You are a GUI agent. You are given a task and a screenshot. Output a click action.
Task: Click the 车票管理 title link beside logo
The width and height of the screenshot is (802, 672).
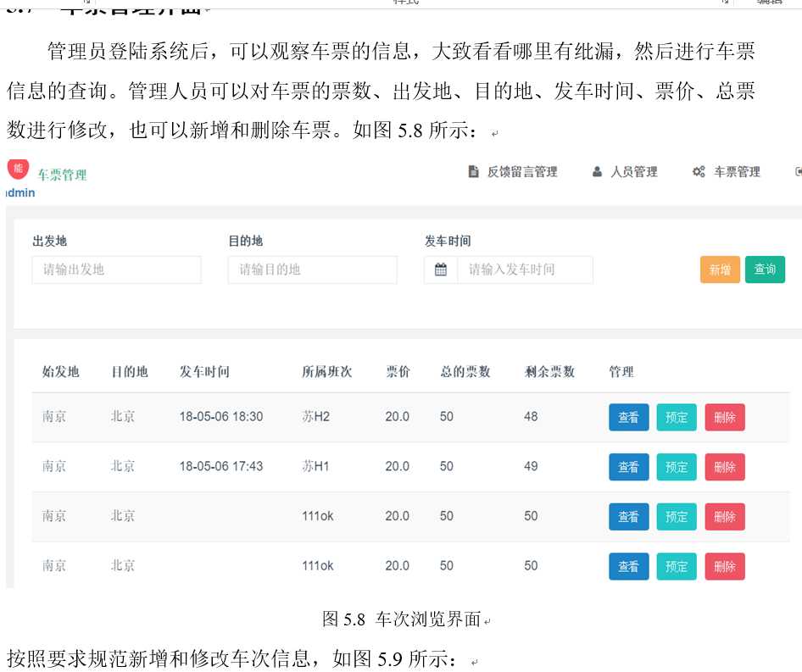coord(62,175)
